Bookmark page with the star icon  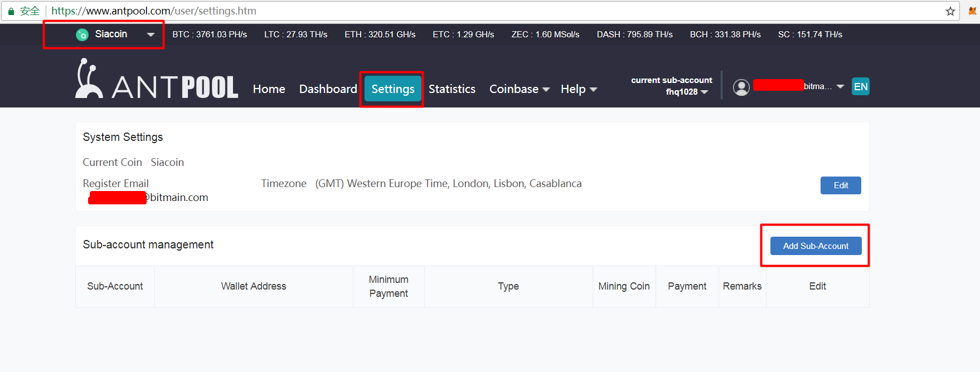950,11
